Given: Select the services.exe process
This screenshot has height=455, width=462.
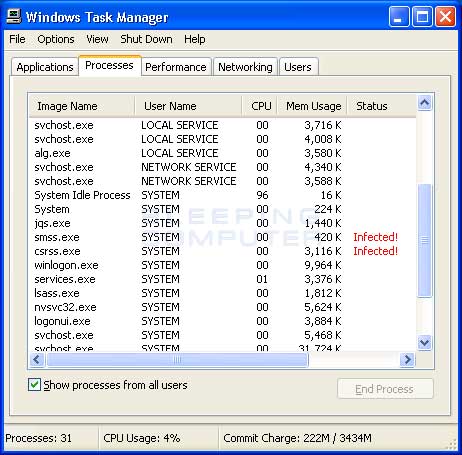Looking at the screenshot, I should [222, 279].
